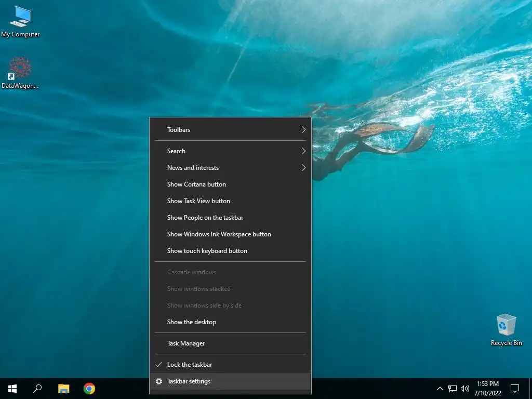Image resolution: width=532 pixels, height=399 pixels.
Task: Open File Explorer from the taskbar
Action: [63, 389]
